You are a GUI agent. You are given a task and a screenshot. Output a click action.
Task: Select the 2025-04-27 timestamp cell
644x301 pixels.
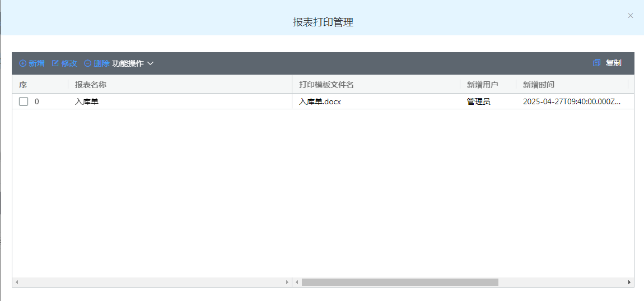[x=571, y=102]
